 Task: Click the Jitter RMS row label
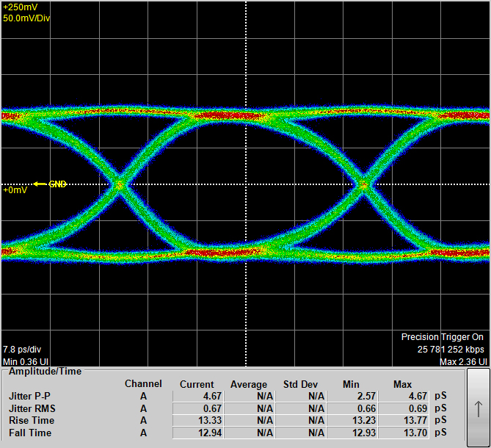point(32,408)
